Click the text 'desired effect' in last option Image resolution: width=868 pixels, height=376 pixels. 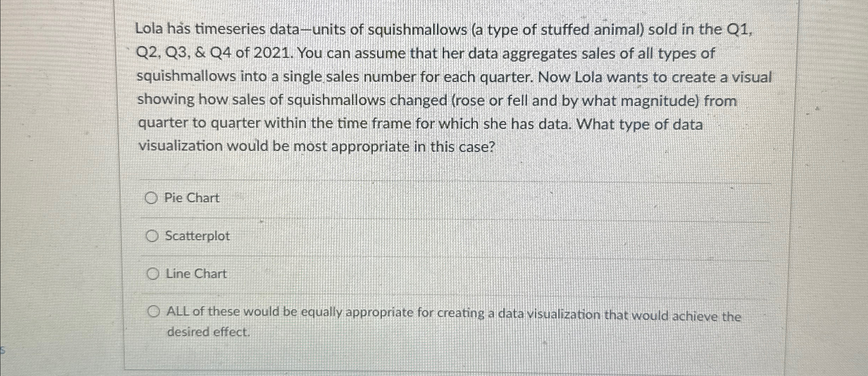[207, 332]
